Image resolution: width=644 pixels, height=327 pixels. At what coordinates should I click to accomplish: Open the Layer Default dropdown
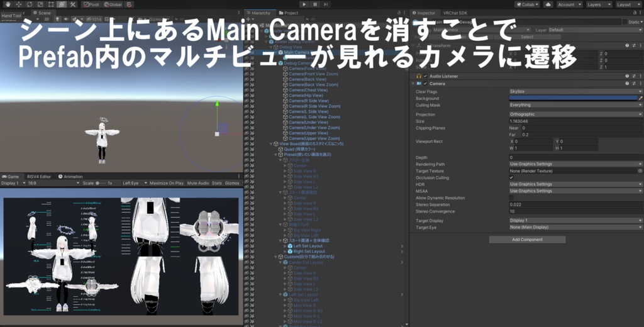click(595, 30)
